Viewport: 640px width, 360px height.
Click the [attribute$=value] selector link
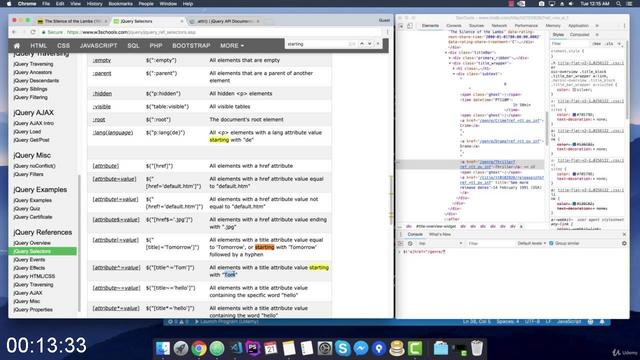tap(116, 220)
